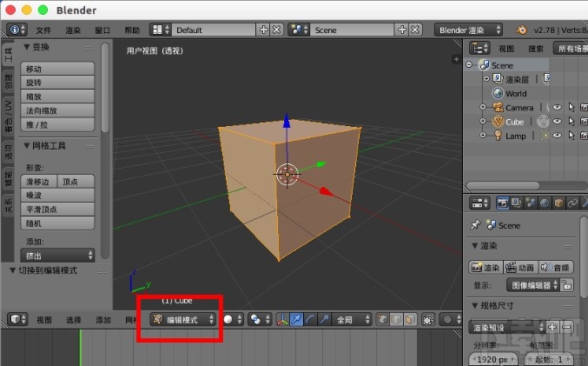Click the 推 / 拉 button
This screenshot has height=366, width=588.
tap(57, 124)
